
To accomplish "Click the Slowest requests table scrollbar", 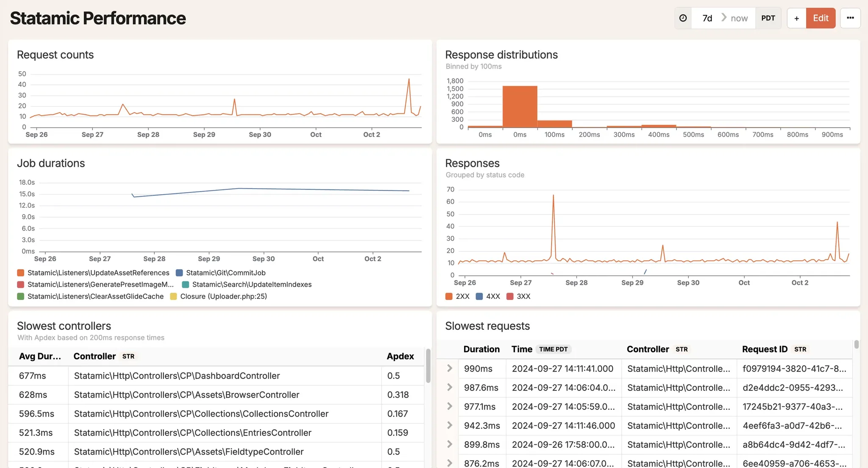I will 857,344.
